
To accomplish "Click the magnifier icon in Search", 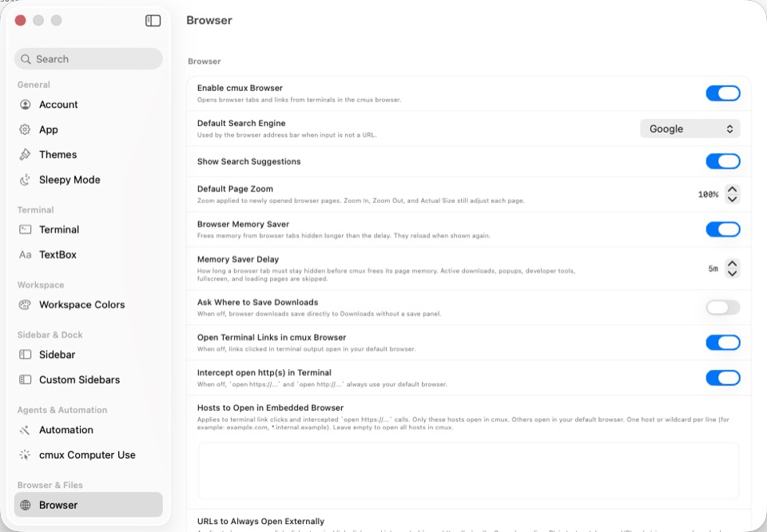I will (26, 59).
